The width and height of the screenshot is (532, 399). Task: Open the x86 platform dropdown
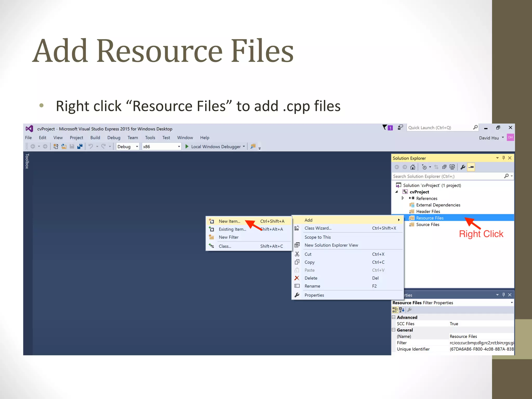(161, 147)
